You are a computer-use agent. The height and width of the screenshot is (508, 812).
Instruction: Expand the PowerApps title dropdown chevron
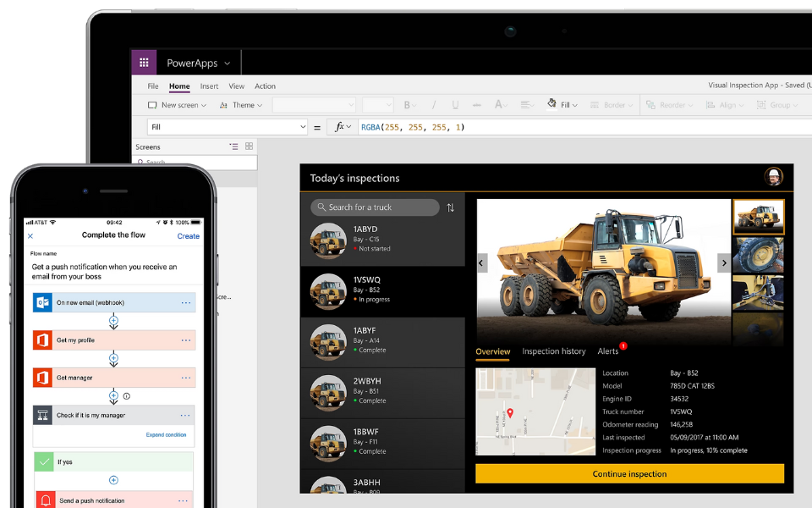228,63
